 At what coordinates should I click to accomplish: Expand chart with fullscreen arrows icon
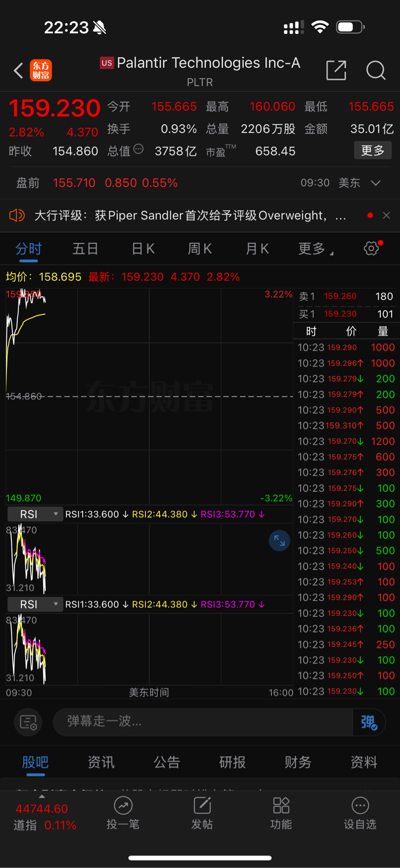(279, 541)
